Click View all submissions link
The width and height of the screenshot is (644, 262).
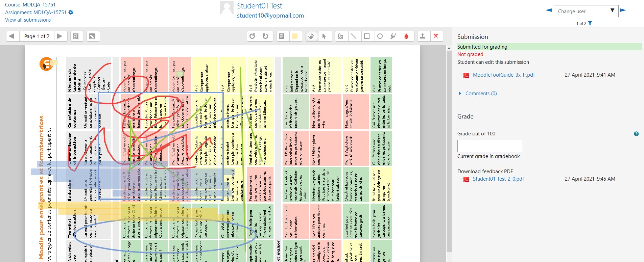click(x=28, y=20)
